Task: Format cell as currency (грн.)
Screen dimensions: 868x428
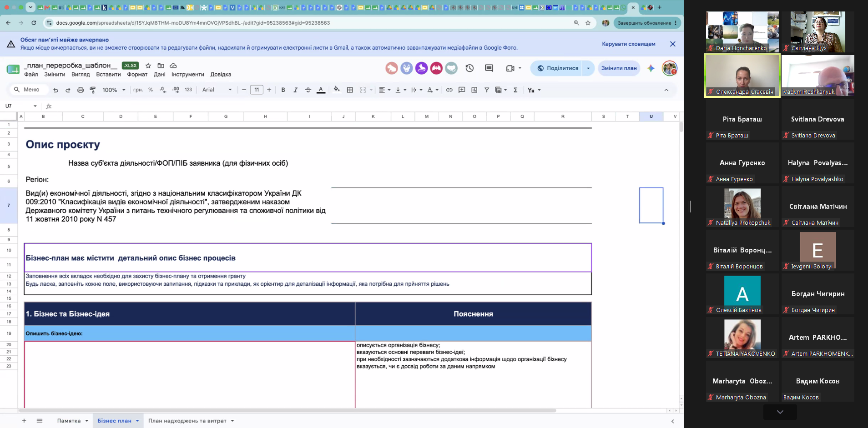Action: (x=138, y=90)
